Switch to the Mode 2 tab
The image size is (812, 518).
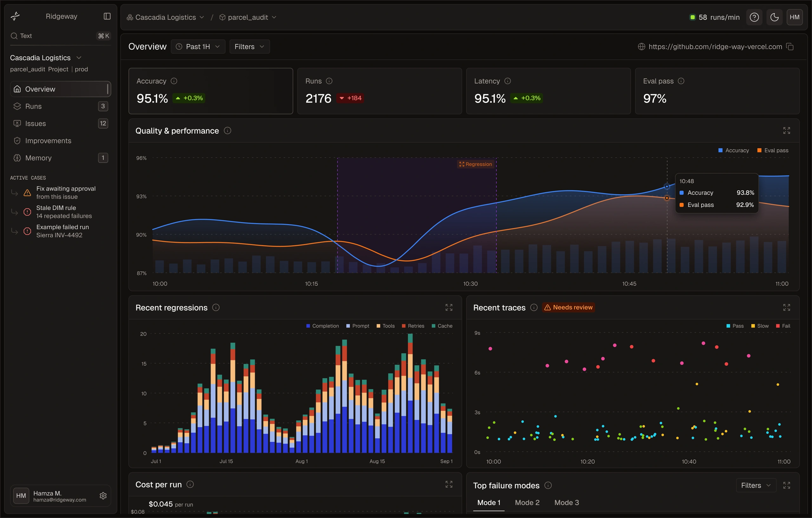pyautogui.click(x=527, y=502)
